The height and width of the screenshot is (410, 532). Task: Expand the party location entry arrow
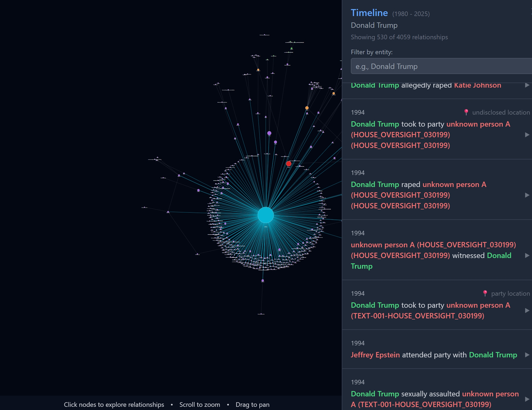(x=527, y=310)
